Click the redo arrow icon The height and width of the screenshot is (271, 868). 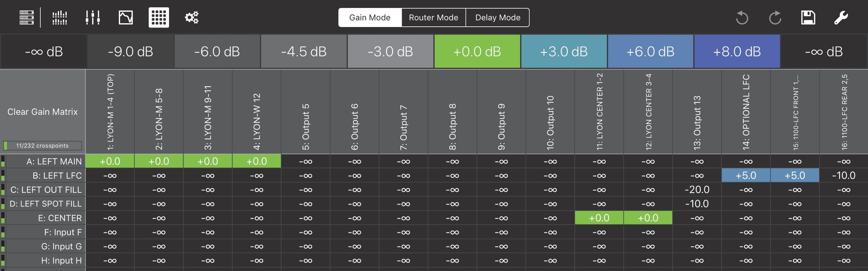coord(775,17)
